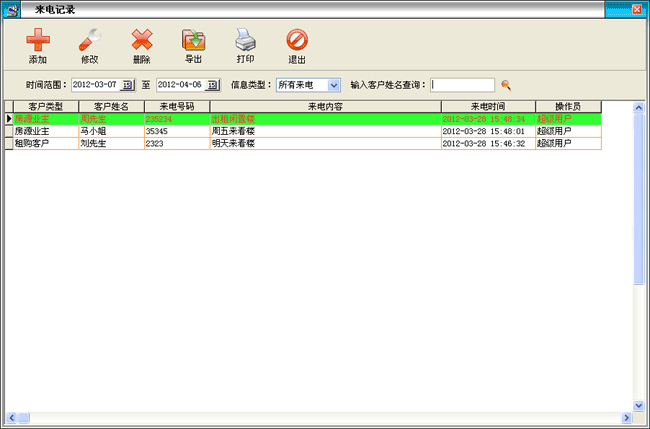650x429 pixels.
Task: Click the vertical scrollbar down arrow
Action: pos(640,405)
